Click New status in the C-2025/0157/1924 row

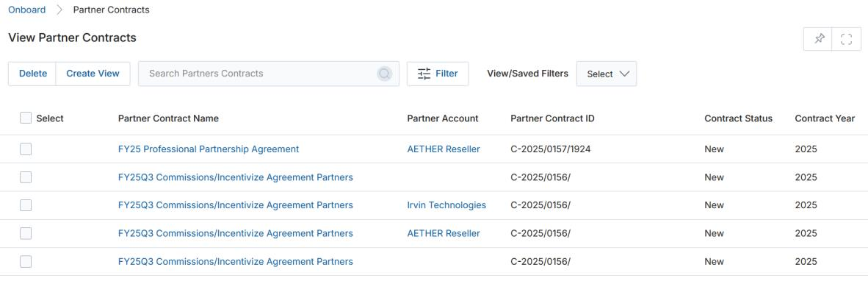[x=714, y=149]
